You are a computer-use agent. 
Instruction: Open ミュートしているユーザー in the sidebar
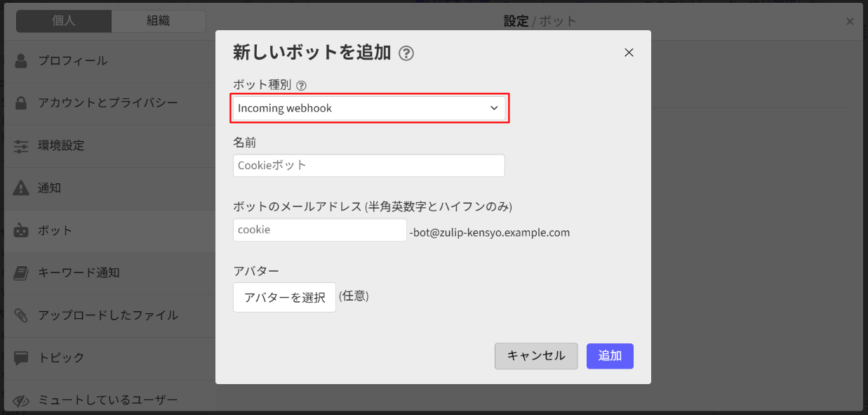pos(107,400)
